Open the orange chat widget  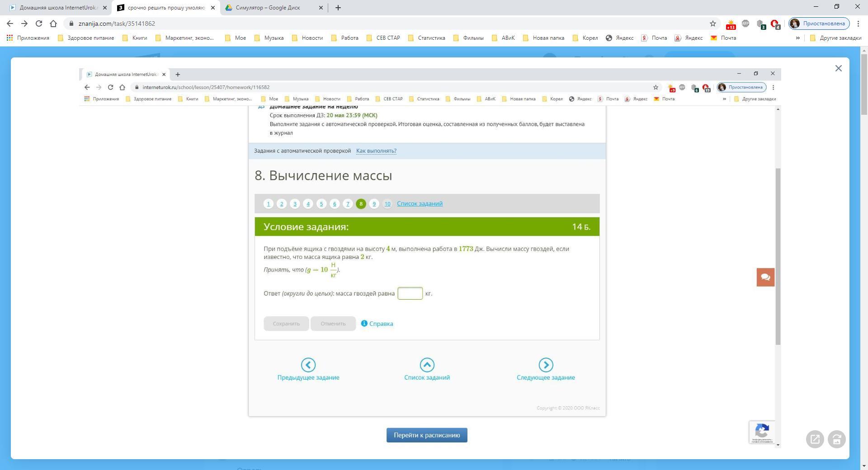point(765,277)
